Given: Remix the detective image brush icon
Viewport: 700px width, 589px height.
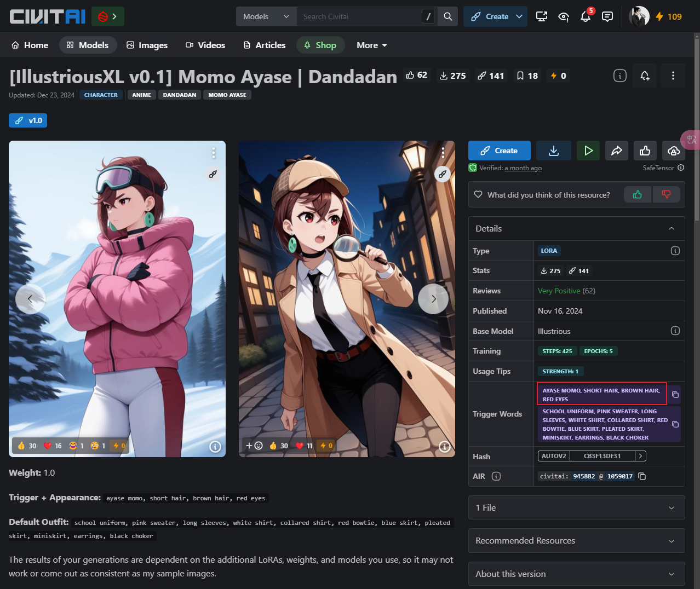Looking at the screenshot, I should pos(443,174).
